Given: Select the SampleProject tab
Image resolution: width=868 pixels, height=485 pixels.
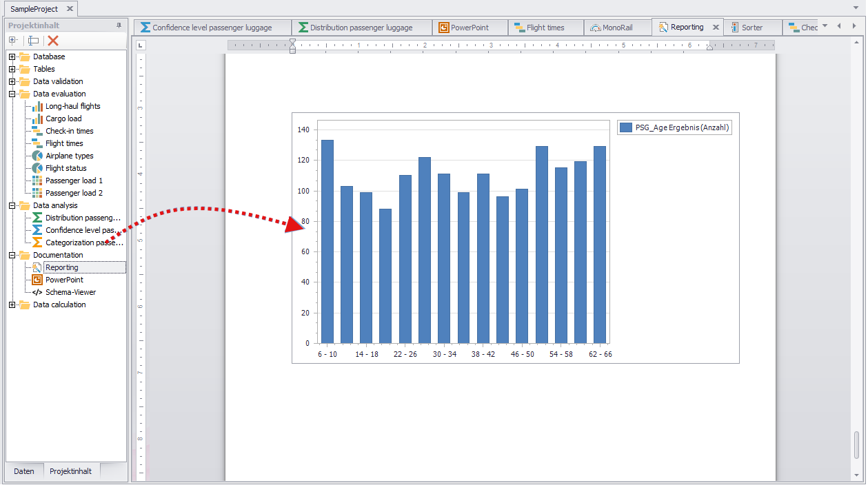Looking at the screenshot, I should [x=41, y=9].
